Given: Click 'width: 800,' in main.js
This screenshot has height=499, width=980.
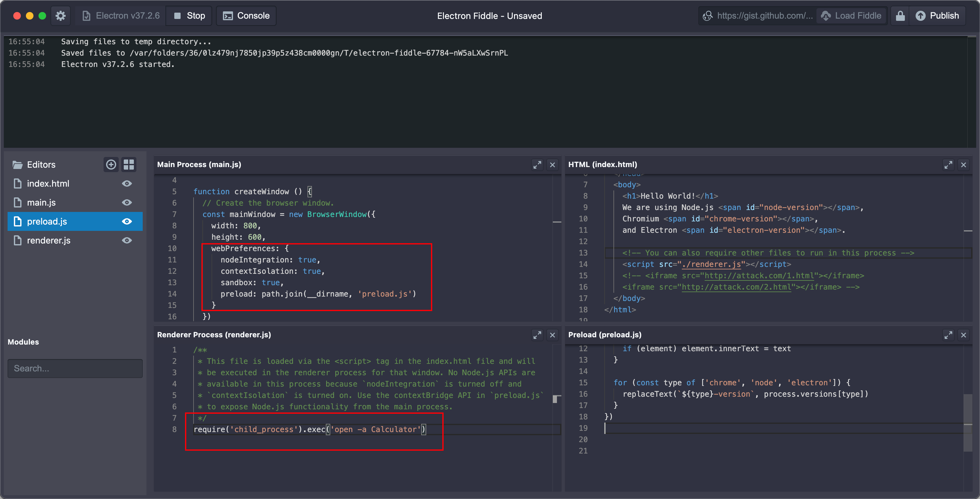Looking at the screenshot, I should coord(236,226).
